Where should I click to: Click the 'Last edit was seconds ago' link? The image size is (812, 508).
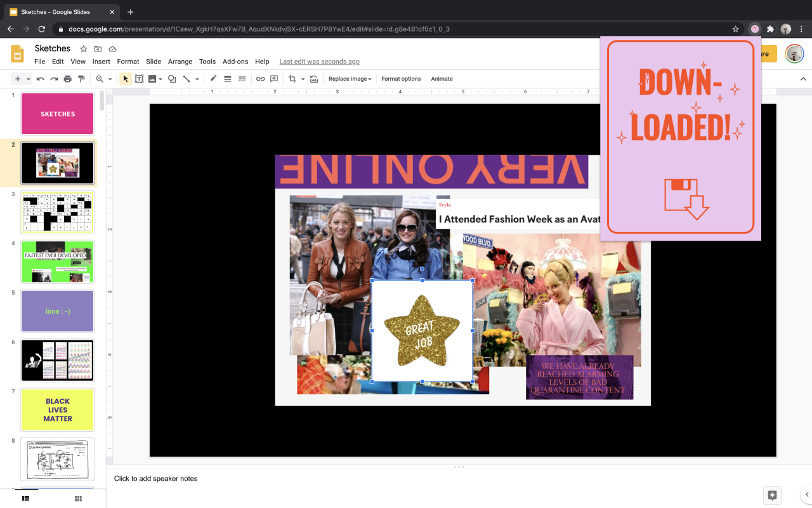coord(319,61)
